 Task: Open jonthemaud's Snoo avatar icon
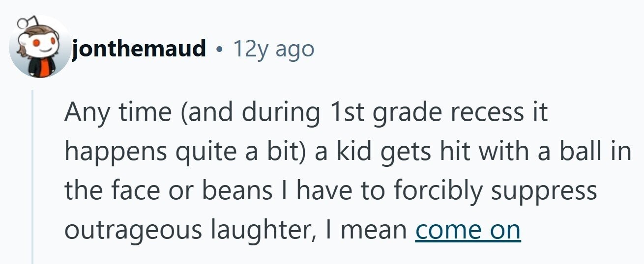point(40,47)
